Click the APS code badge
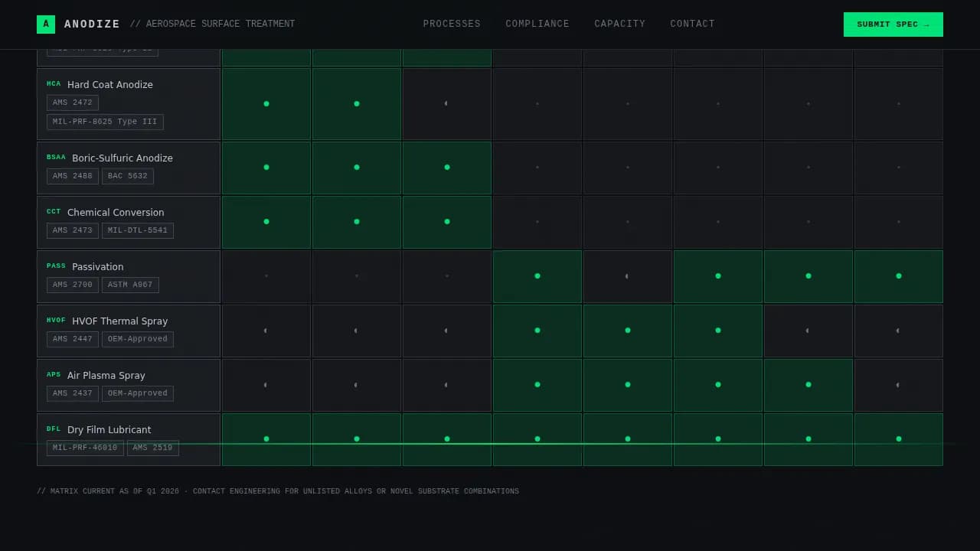Viewport: 980px width, 551px height. click(54, 375)
